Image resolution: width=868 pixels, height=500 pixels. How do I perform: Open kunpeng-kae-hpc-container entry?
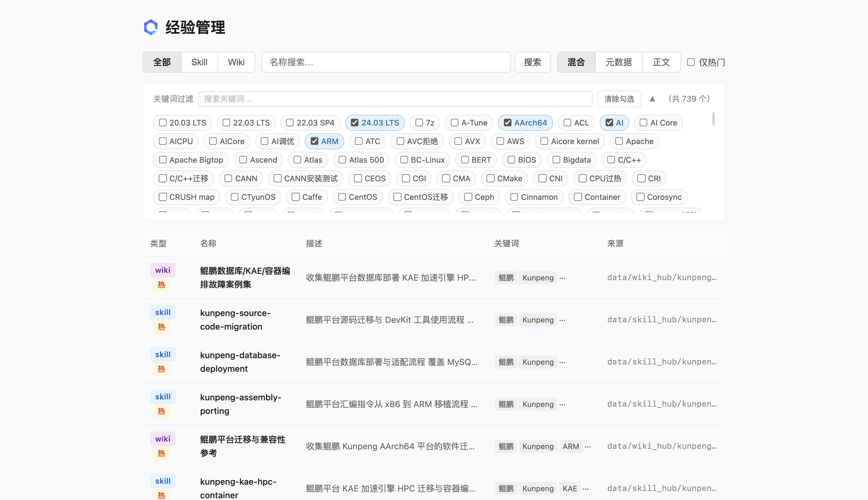[x=238, y=488]
